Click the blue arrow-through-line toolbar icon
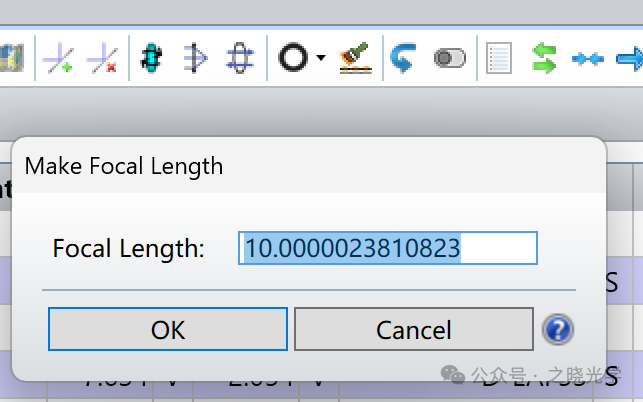The width and height of the screenshot is (643, 402). (195, 58)
